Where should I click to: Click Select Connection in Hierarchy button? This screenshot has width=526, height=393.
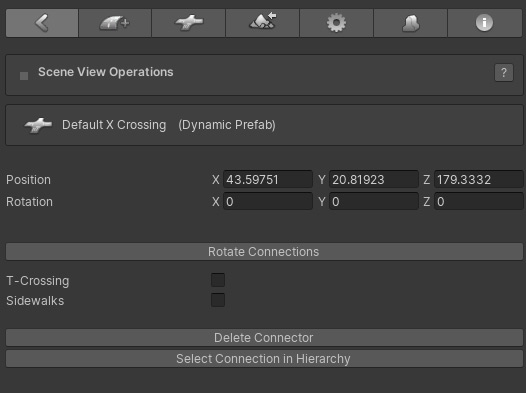pyautogui.click(x=264, y=359)
